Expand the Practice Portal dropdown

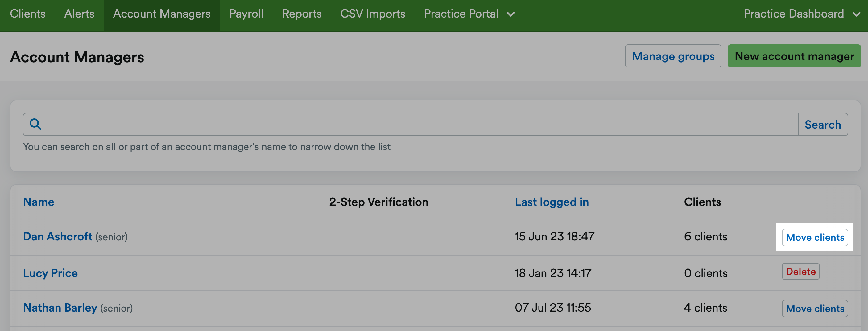point(469,14)
